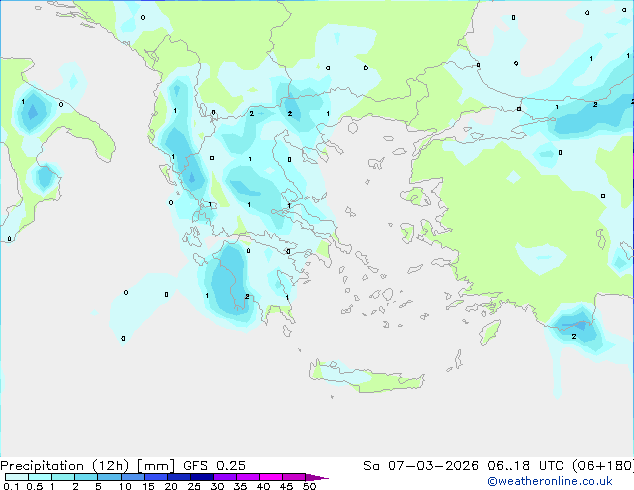
Task: Select the 2–5 mm legend color box
Action: point(86,477)
